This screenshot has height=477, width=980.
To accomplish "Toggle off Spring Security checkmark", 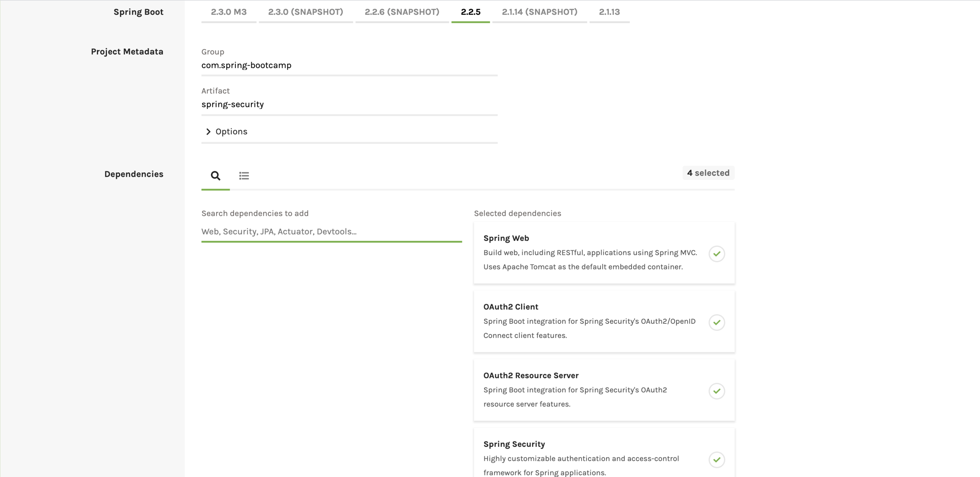I will (716, 459).
